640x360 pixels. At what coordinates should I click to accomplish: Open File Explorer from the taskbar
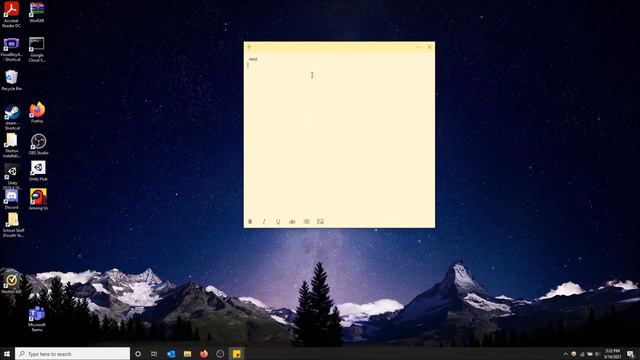tap(187, 354)
